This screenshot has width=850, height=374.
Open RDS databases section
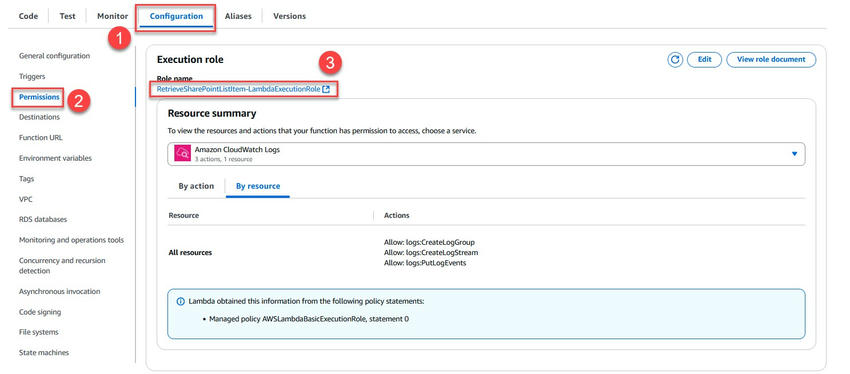pyautogui.click(x=43, y=220)
